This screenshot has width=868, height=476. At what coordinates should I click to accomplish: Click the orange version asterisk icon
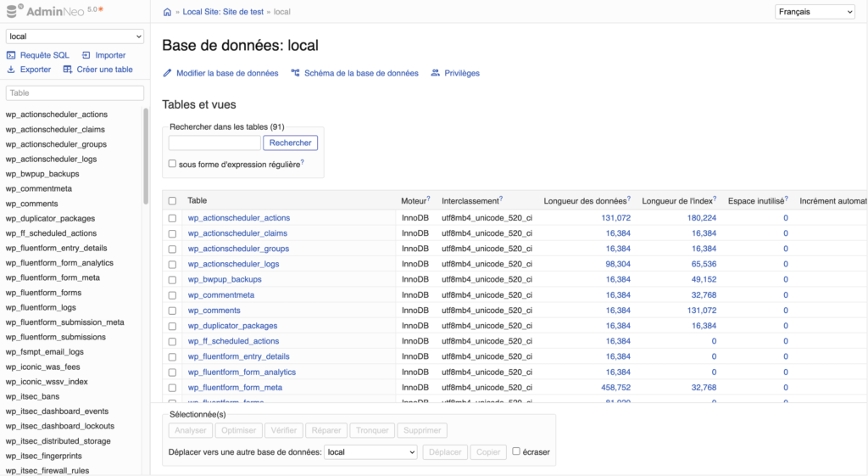[101, 8]
